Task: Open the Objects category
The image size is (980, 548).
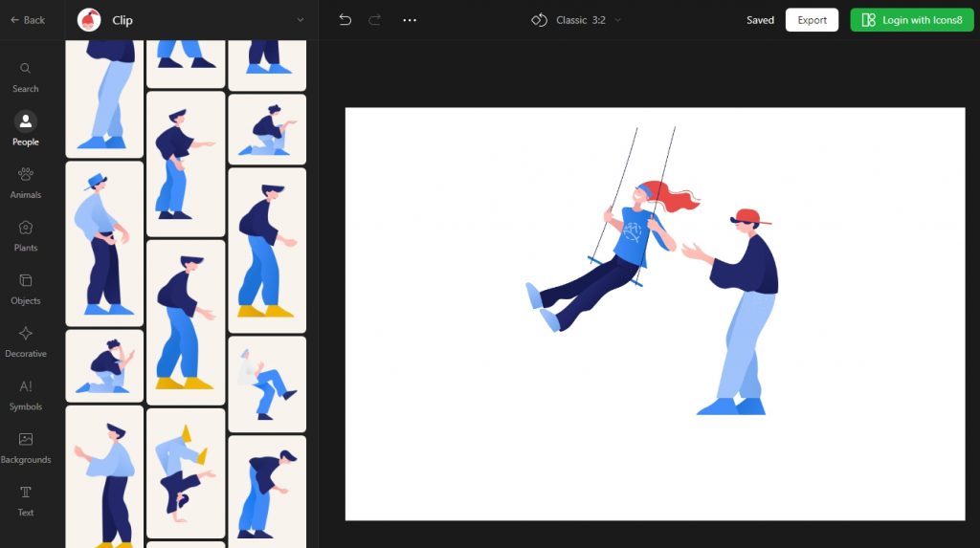Action: pyautogui.click(x=26, y=288)
